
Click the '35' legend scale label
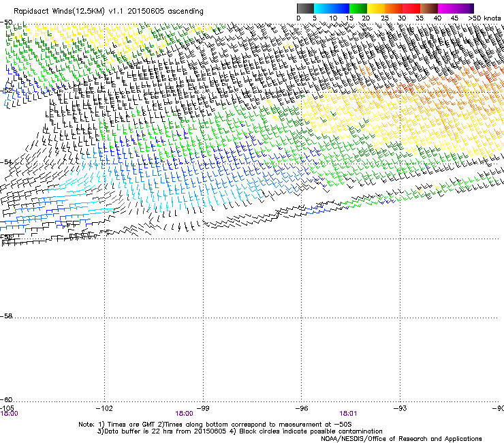420,18
